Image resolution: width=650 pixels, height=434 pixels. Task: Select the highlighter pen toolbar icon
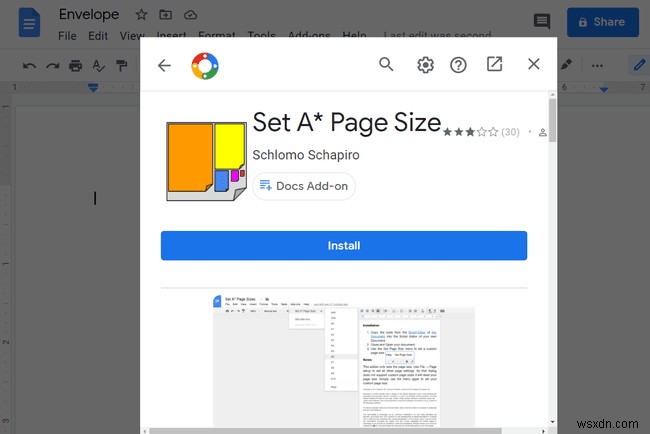pyautogui.click(x=567, y=65)
